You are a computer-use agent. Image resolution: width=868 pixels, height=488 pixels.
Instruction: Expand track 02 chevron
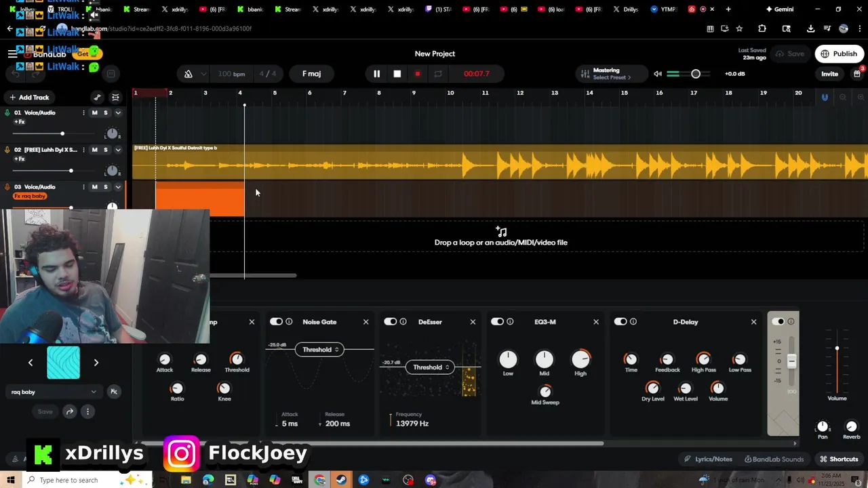point(118,150)
